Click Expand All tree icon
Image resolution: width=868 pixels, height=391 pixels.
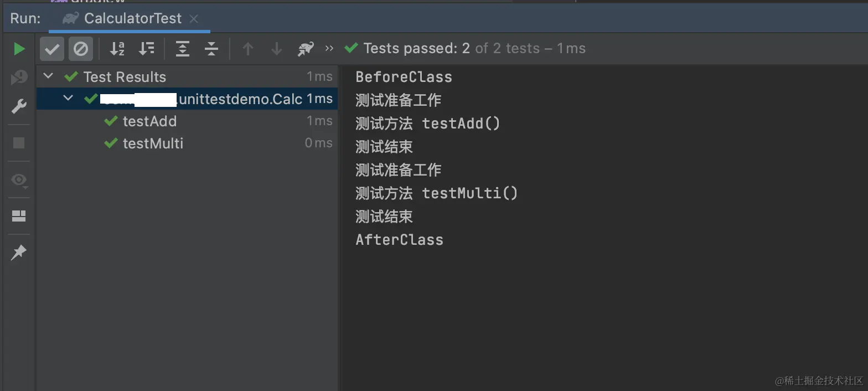coord(183,49)
